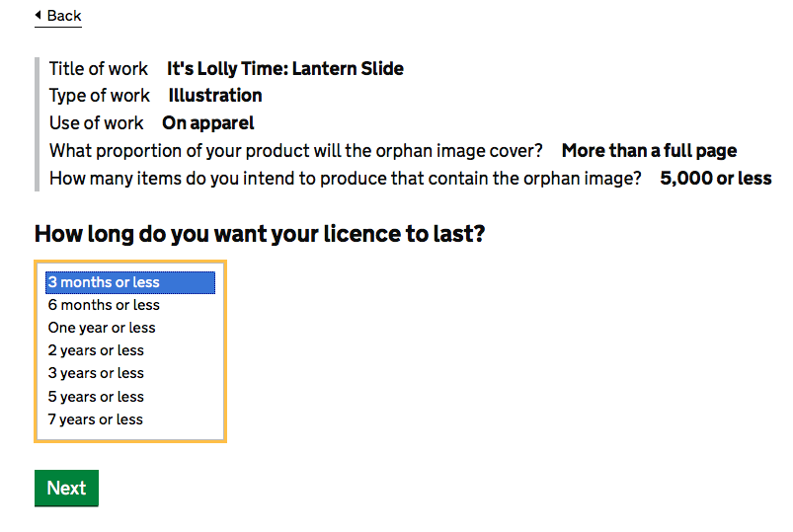
Task: Click the Back arrow icon
Action: click(38, 16)
